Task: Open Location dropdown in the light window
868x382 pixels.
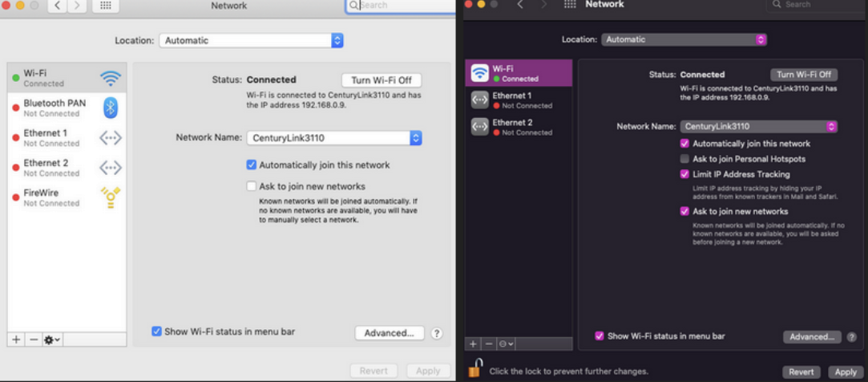Action: (252, 40)
